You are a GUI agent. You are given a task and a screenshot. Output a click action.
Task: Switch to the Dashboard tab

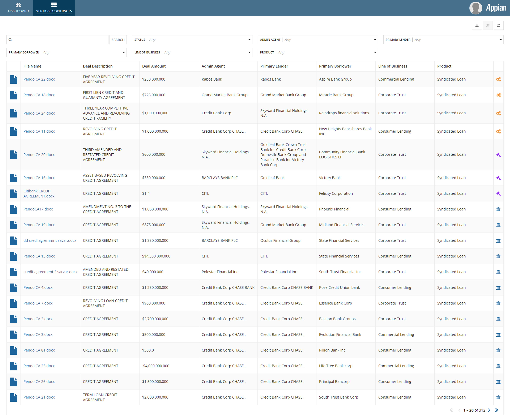[x=18, y=8]
